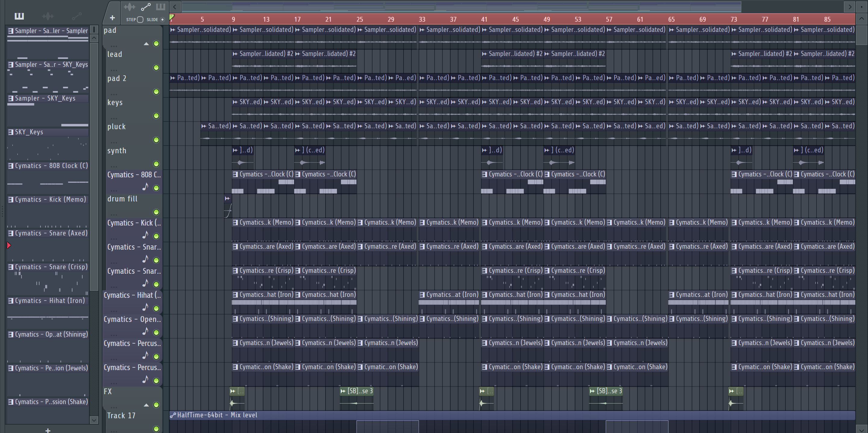The image size is (868, 433).
Task: Mute the pluck track
Action: click(x=156, y=140)
